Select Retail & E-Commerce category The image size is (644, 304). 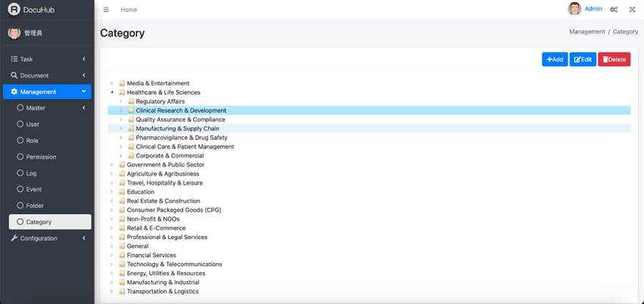click(156, 228)
